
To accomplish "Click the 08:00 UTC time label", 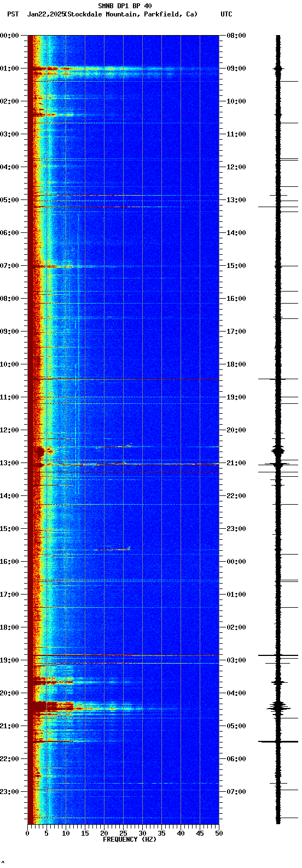I will click(x=236, y=36).
